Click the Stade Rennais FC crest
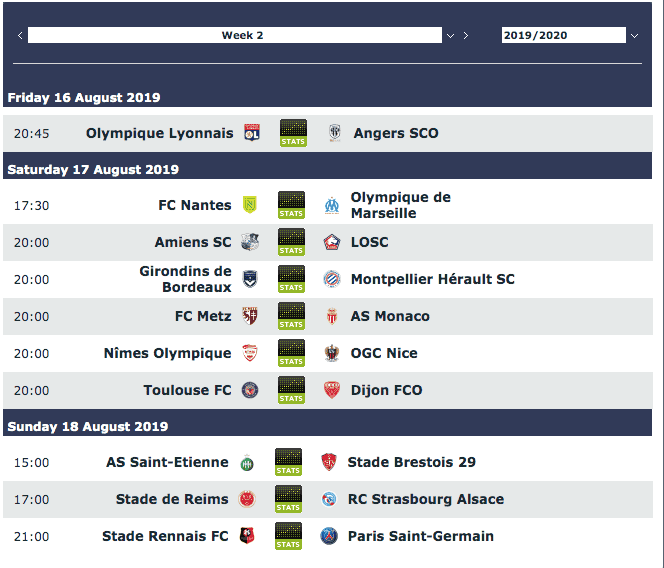The width and height of the screenshot is (664, 568). [x=247, y=536]
